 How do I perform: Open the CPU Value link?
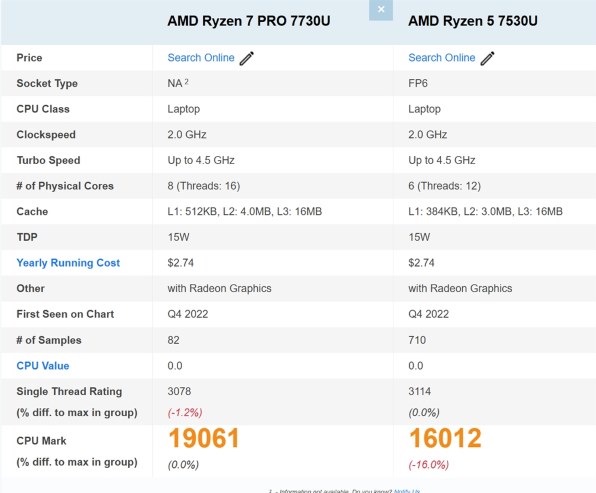43,366
